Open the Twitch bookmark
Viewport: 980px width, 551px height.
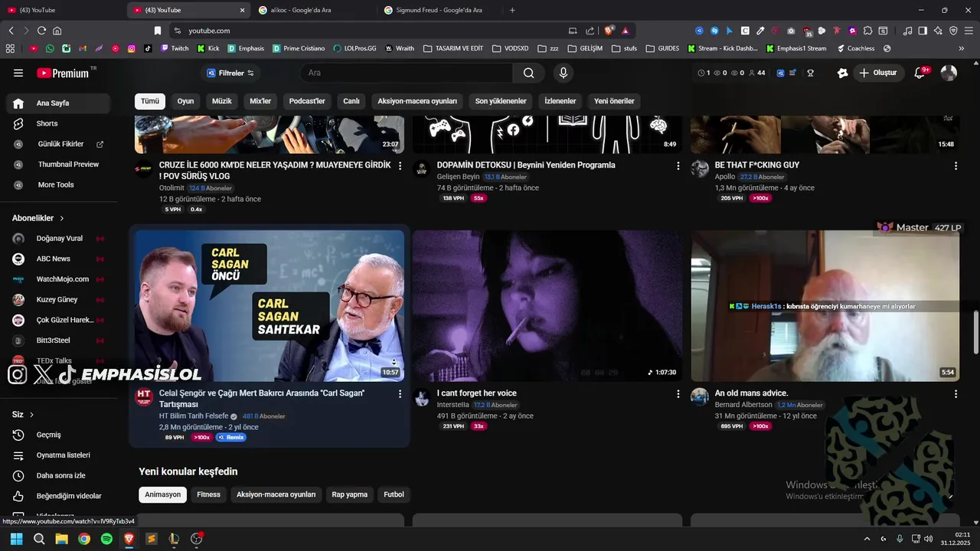point(175,48)
